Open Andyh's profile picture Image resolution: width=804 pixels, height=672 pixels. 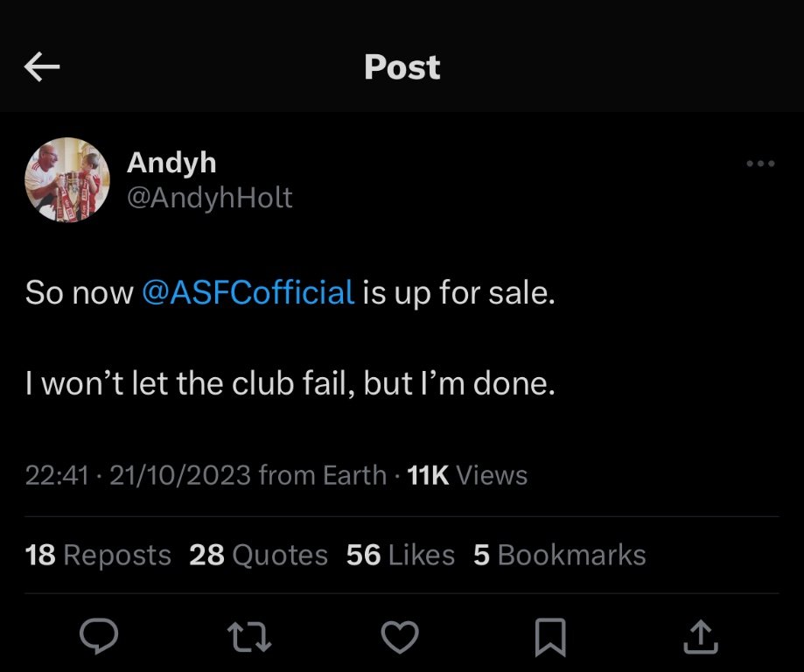tap(67, 180)
